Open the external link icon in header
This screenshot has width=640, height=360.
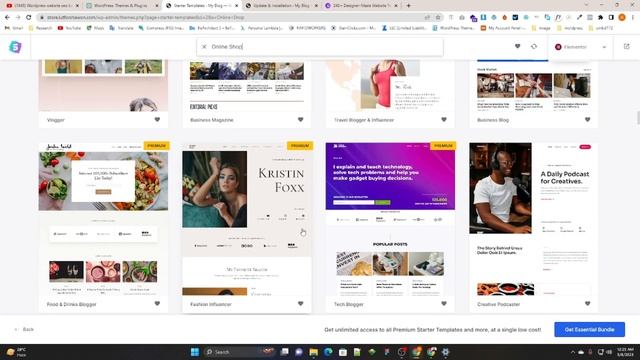pyautogui.click(x=627, y=47)
